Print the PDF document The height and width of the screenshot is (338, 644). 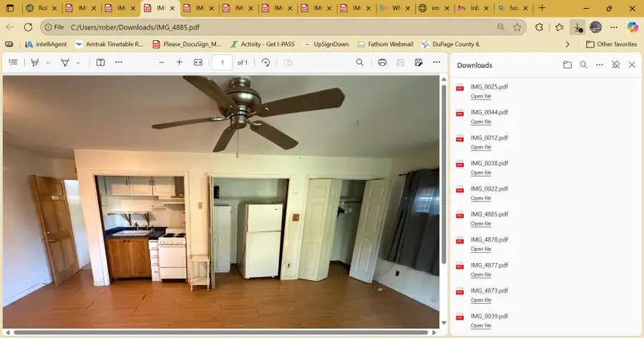click(x=382, y=62)
